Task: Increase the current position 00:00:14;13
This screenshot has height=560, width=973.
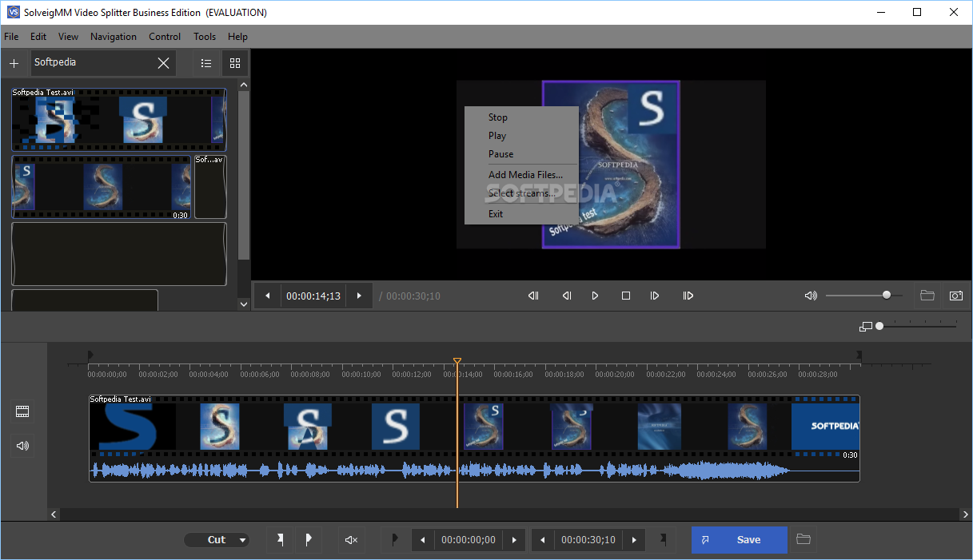Action: pos(359,296)
